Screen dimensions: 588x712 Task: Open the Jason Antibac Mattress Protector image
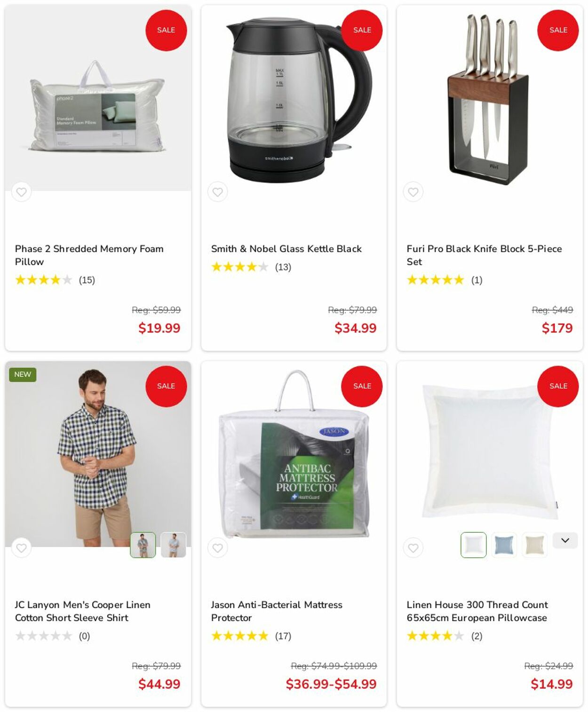point(294,454)
